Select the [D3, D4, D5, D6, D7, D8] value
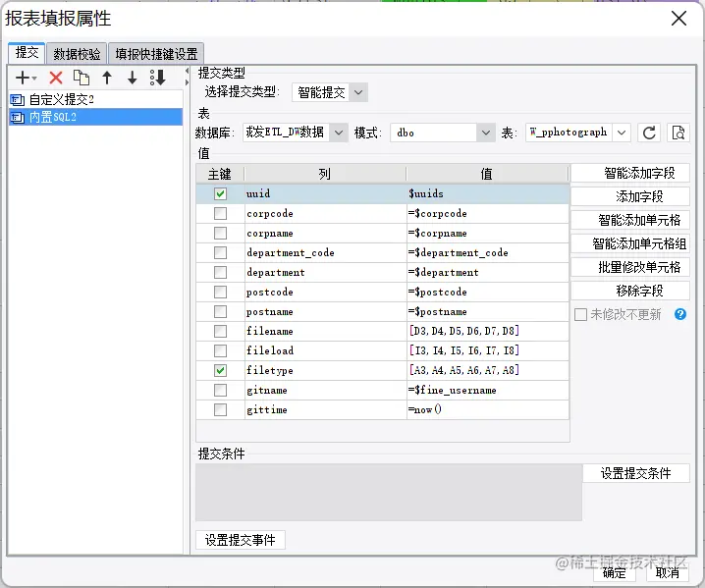Image resolution: width=705 pixels, height=588 pixels. click(488, 332)
